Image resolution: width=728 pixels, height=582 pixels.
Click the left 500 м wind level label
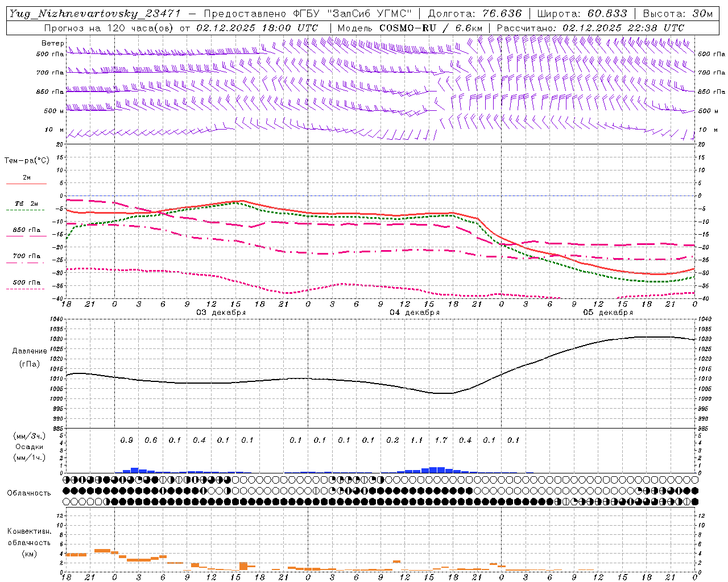click(x=54, y=111)
